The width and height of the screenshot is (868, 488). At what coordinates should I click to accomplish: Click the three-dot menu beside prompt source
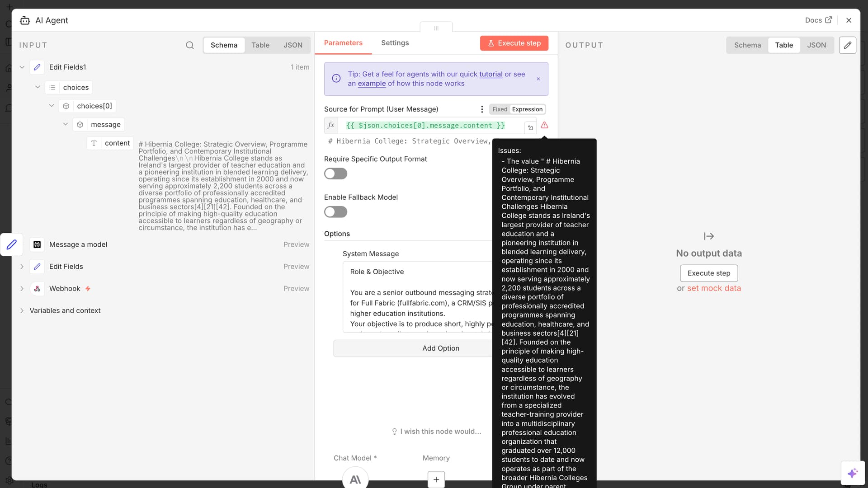(482, 109)
